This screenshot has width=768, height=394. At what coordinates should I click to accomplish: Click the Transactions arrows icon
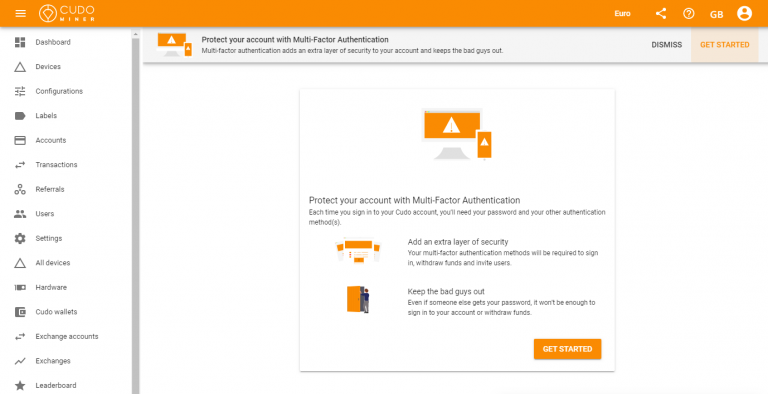click(x=20, y=165)
